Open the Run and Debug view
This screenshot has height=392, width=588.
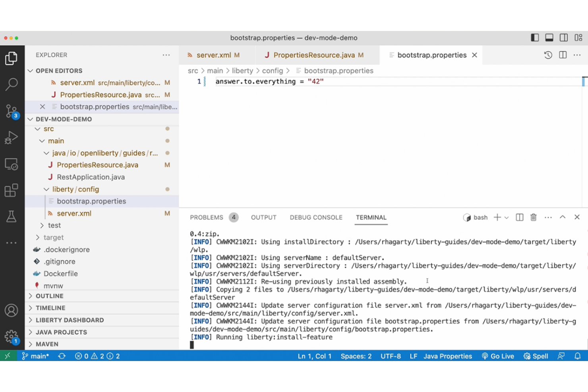coord(11,137)
